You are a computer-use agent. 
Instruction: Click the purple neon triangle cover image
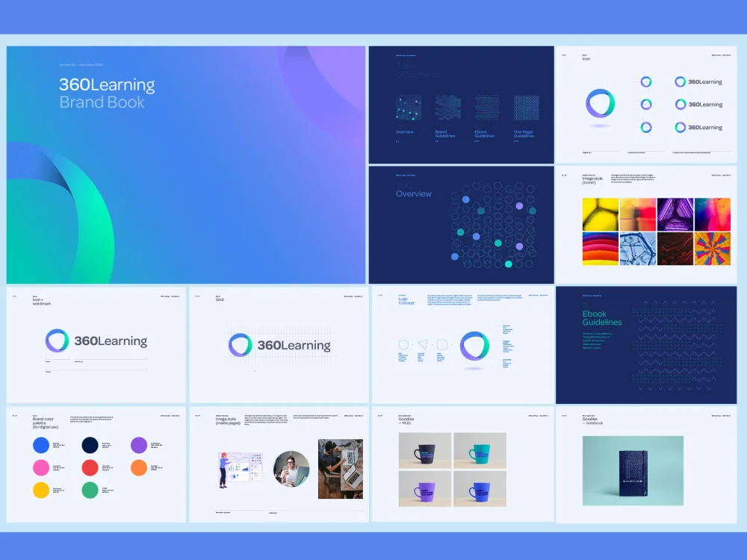675,214
